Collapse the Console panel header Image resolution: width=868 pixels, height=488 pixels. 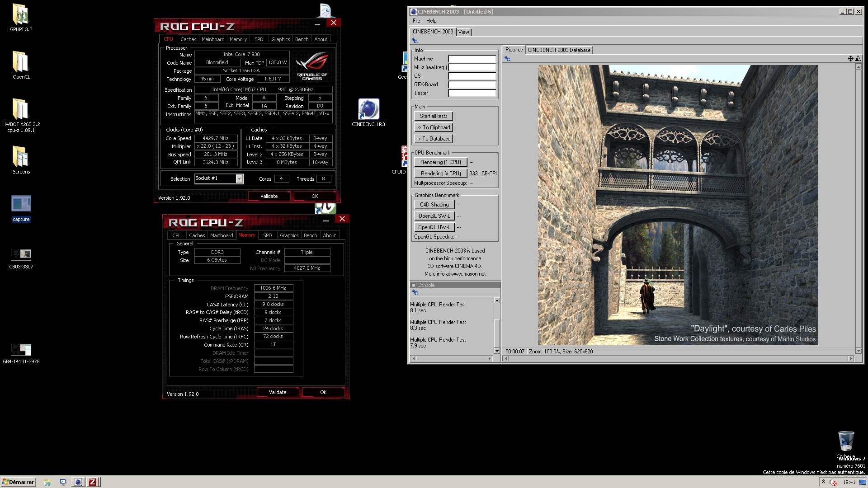coord(413,285)
